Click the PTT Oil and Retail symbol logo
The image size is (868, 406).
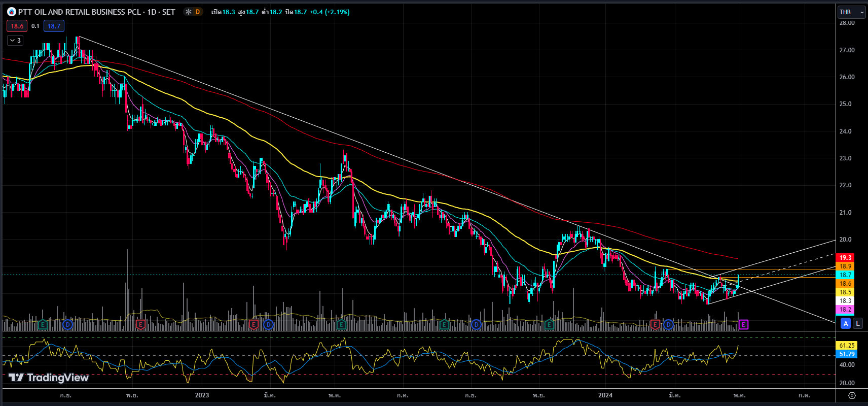tap(11, 12)
